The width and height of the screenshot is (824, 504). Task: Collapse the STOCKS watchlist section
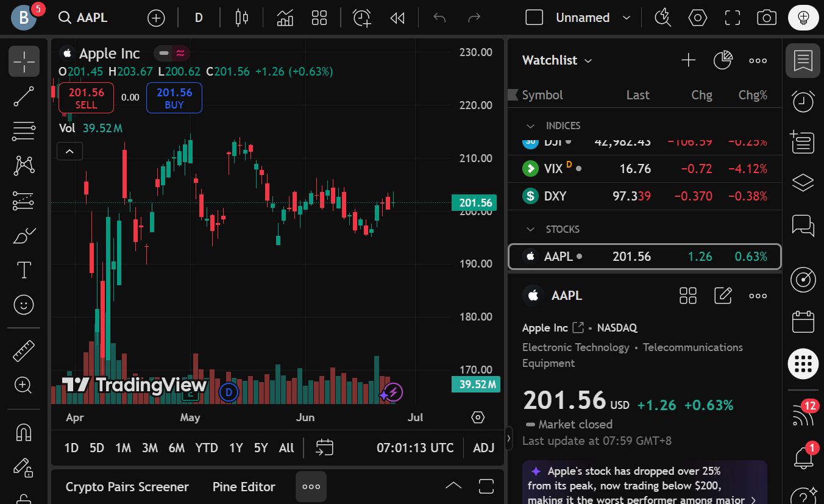click(x=531, y=229)
